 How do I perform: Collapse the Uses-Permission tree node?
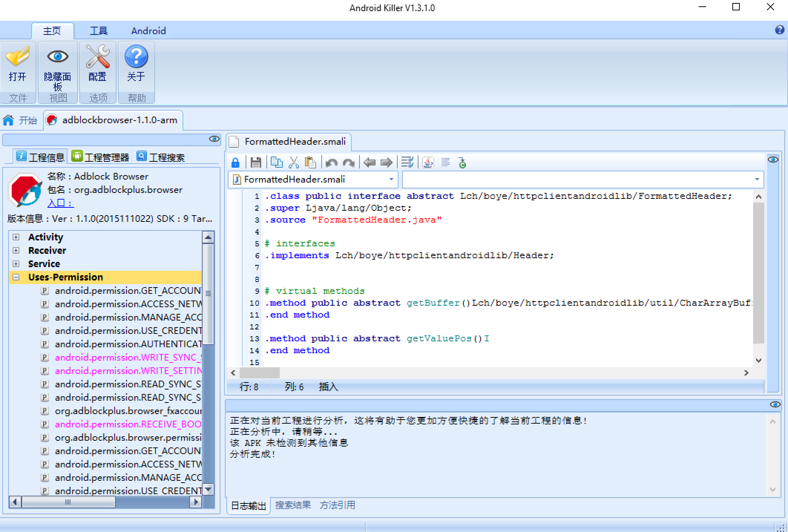tap(16, 277)
